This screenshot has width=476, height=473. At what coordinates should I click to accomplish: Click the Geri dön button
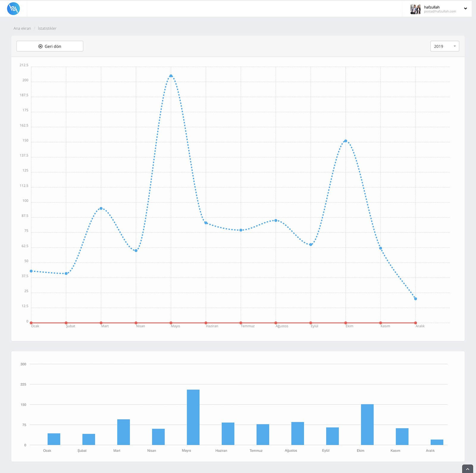click(50, 46)
